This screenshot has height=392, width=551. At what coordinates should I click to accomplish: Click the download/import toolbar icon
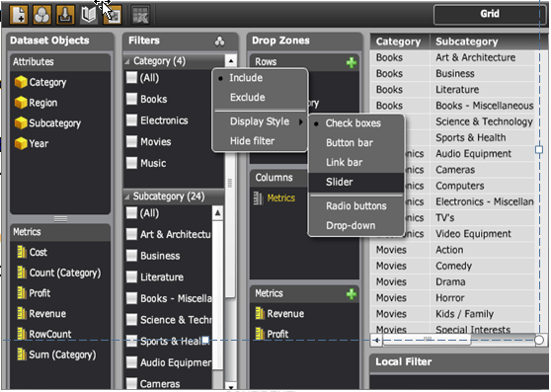point(65,15)
